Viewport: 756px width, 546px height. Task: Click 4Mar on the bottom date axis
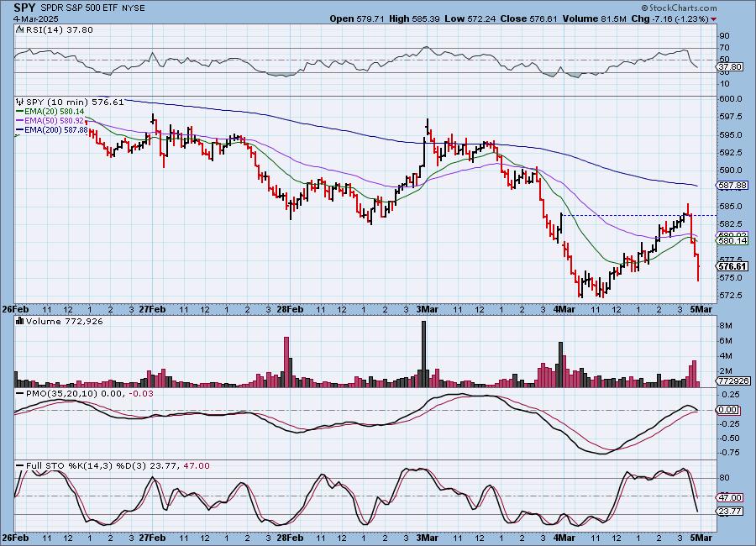pos(564,538)
